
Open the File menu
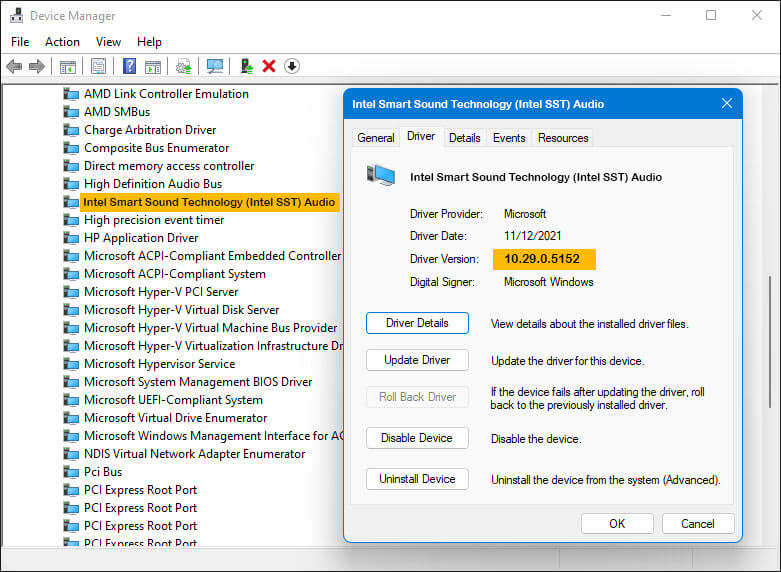point(20,42)
